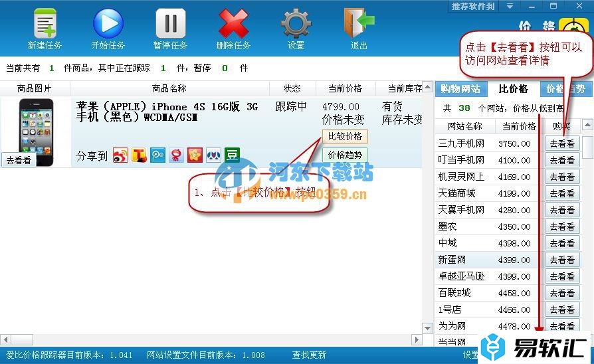Viewport: 594px width, 364px height.
Task: Click 去看看 for 天猫商城
Action: pyautogui.click(x=562, y=193)
